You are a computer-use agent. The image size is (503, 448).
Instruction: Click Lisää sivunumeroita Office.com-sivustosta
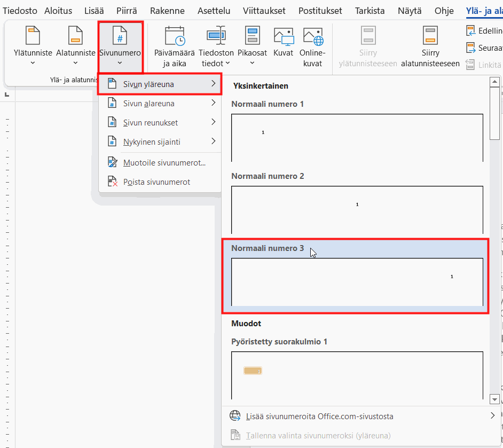[362, 416]
